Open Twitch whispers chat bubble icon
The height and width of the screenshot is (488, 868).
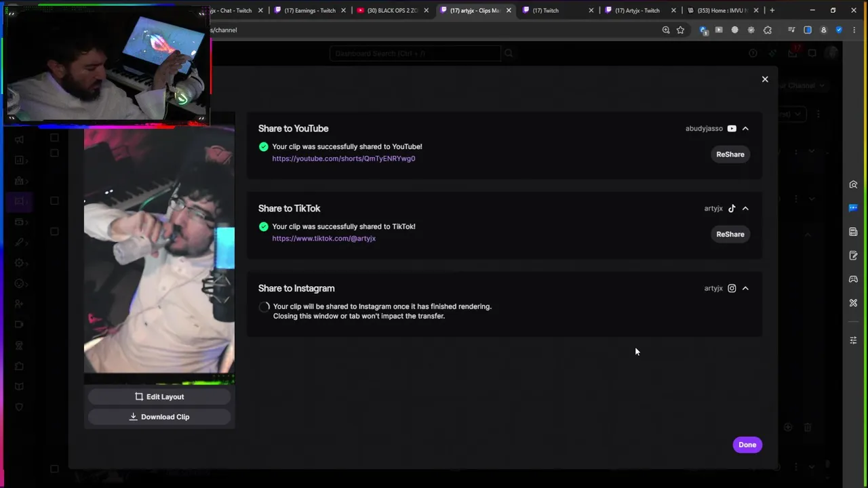(x=812, y=54)
